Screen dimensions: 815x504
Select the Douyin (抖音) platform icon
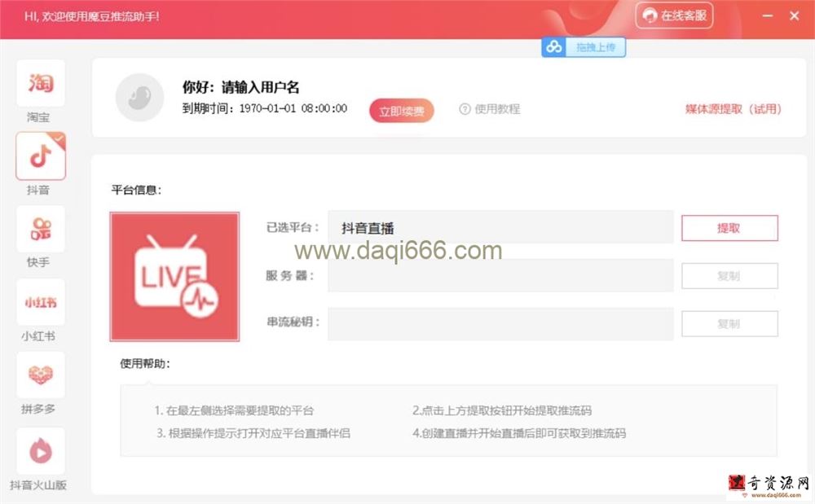click(x=41, y=156)
